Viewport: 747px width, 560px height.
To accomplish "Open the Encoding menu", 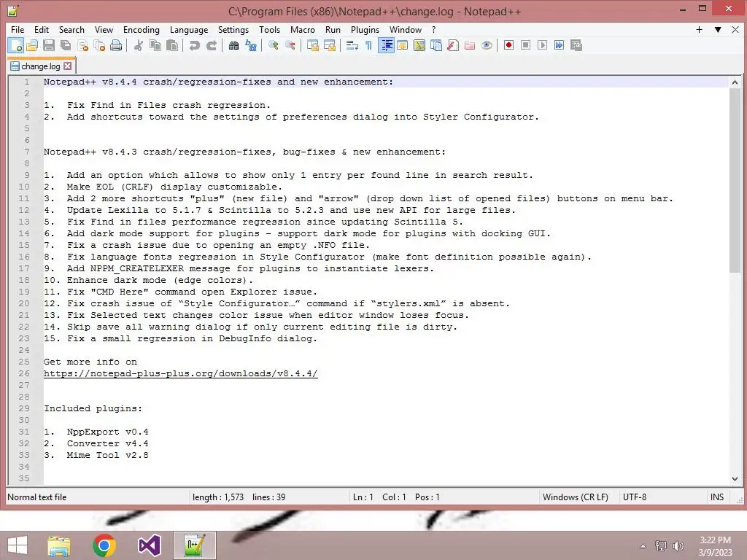I will click(x=142, y=29).
